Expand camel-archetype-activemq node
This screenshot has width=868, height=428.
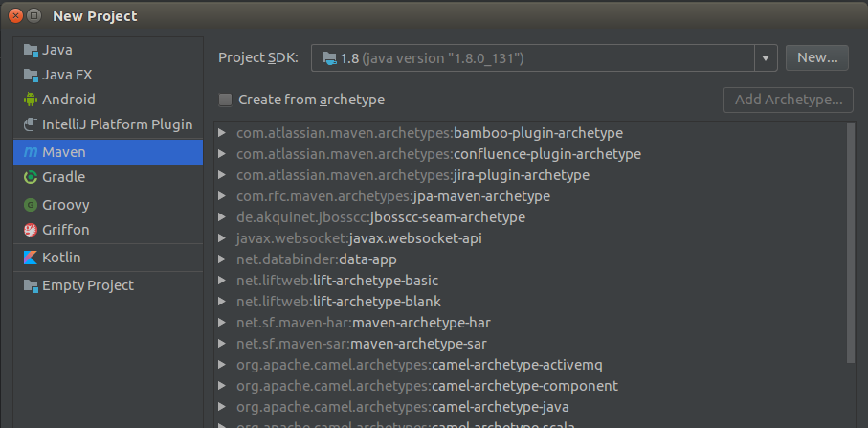point(222,365)
